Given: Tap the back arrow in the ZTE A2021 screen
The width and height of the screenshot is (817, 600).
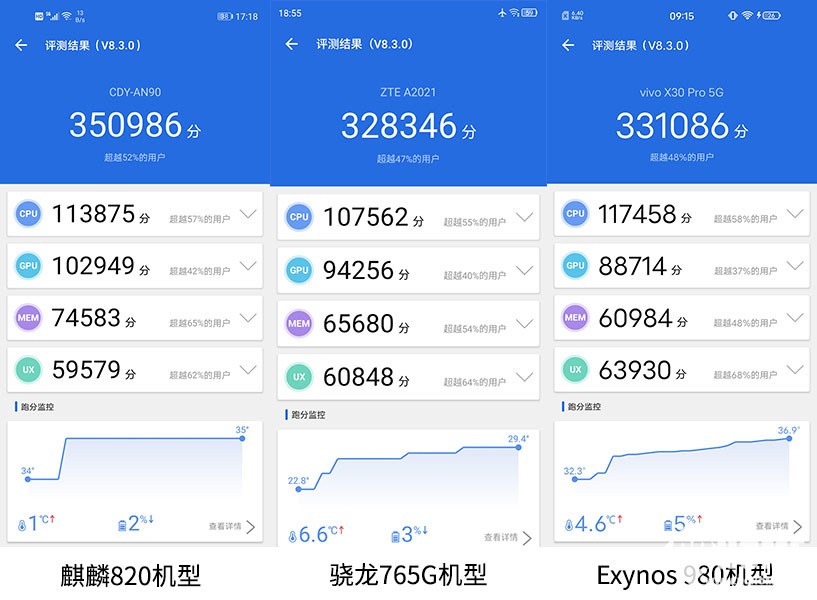Looking at the screenshot, I should click(x=292, y=44).
